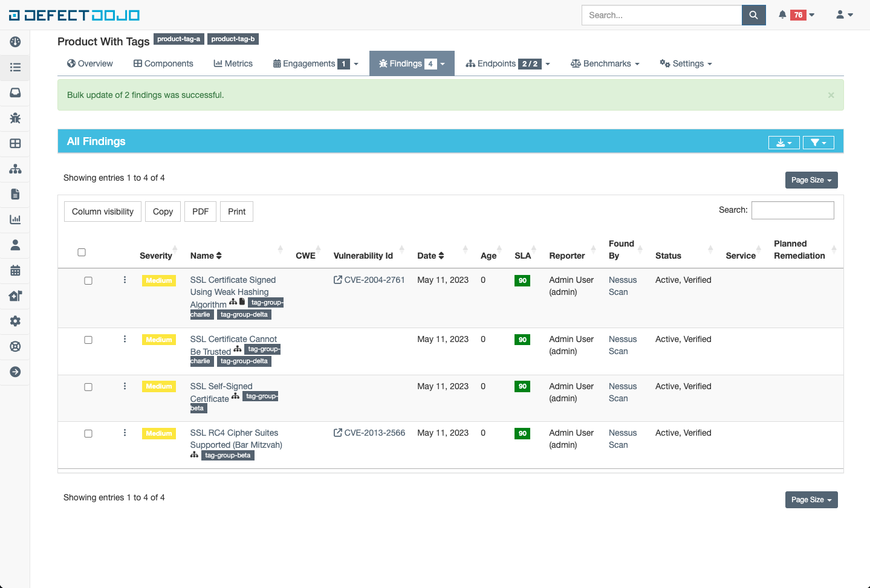870x588 pixels.
Task: Click the metrics bar chart sidebar icon
Action: click(15, 219)
